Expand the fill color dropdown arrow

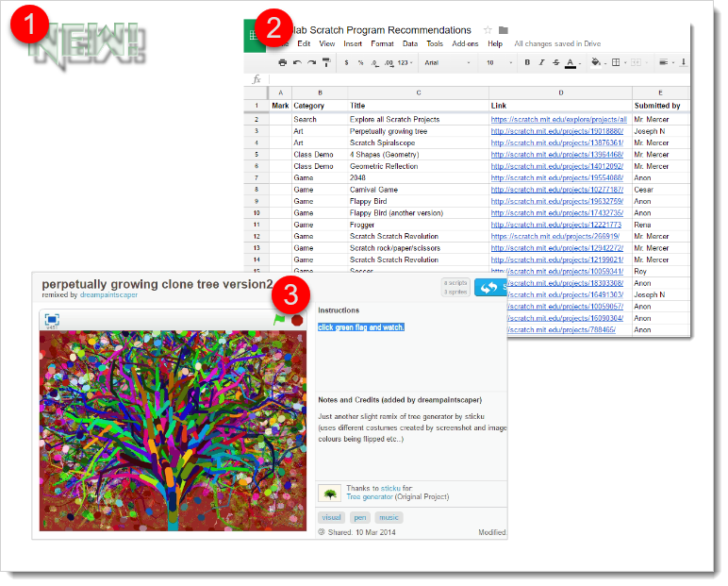tap(605, 63)
